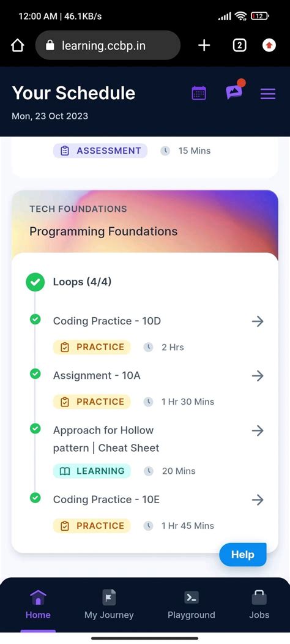The image size is (290, 644).
Task: Click the green check beside Coding Practice - 10D
Action: click(x=35, y=319)
